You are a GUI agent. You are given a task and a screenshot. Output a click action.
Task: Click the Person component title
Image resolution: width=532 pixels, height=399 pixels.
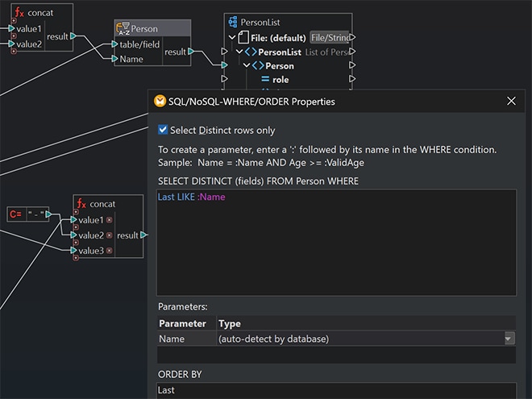click(x=144, y=29)
